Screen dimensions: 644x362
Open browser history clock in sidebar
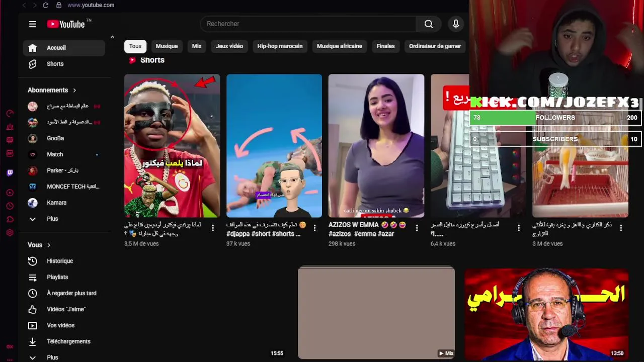10,206
